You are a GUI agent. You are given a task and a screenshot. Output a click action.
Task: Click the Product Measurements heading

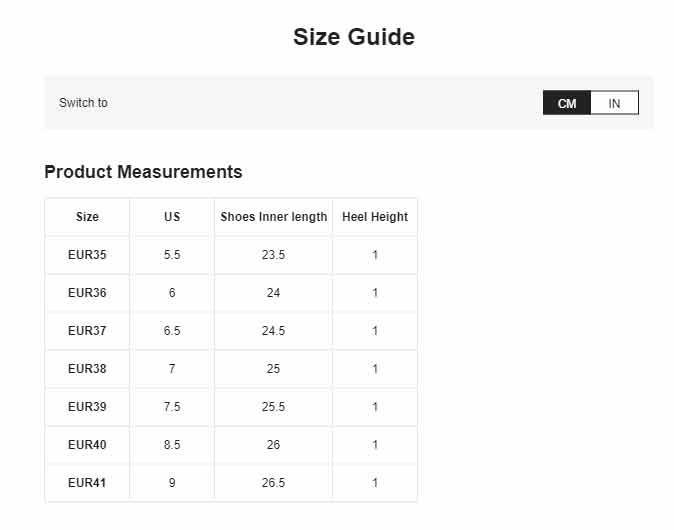143,172
